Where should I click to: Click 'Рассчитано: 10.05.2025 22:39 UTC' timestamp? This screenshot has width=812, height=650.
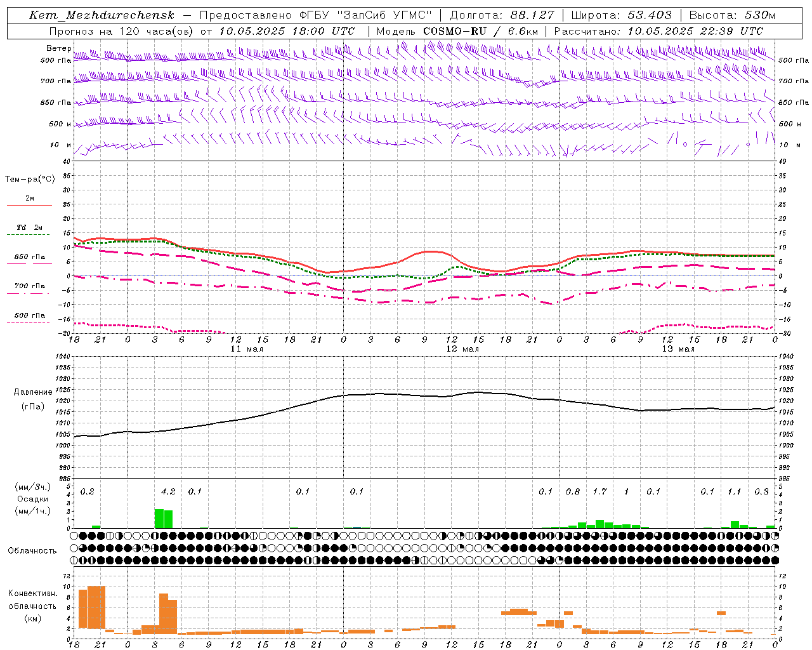[658, 31]
